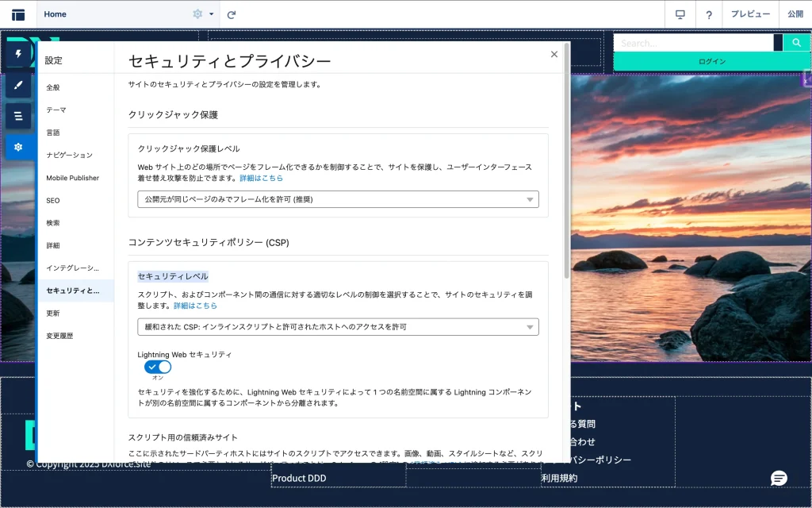Open the Page Structure list panel

[x=18, y=116]
